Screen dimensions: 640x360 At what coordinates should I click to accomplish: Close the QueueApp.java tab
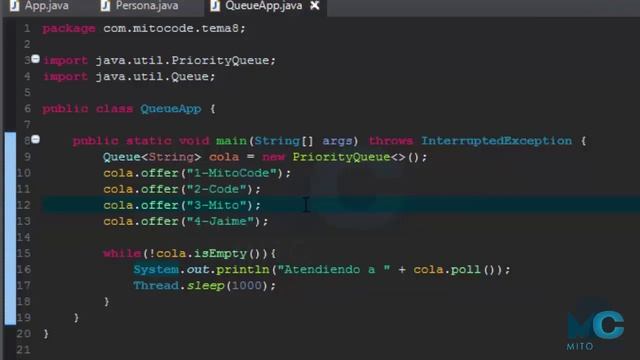(315, 5)
